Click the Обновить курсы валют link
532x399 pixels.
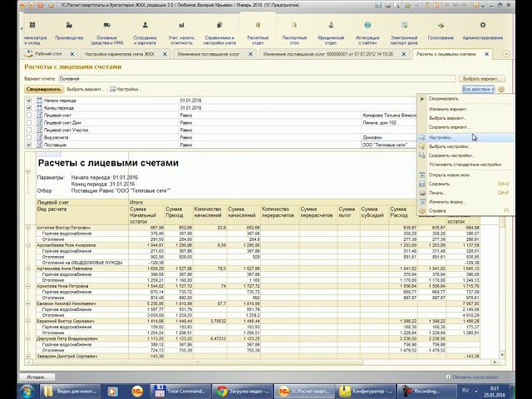[x=472, y=377]
